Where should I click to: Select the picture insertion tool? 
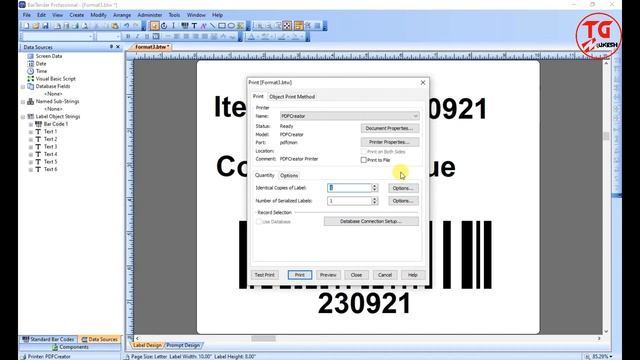tap(240, 26)
